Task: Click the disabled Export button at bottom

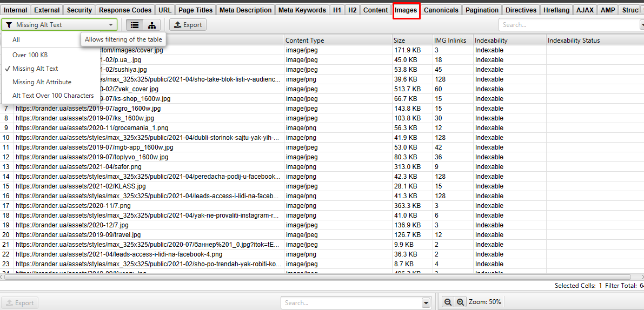Action: coord(19,303)
